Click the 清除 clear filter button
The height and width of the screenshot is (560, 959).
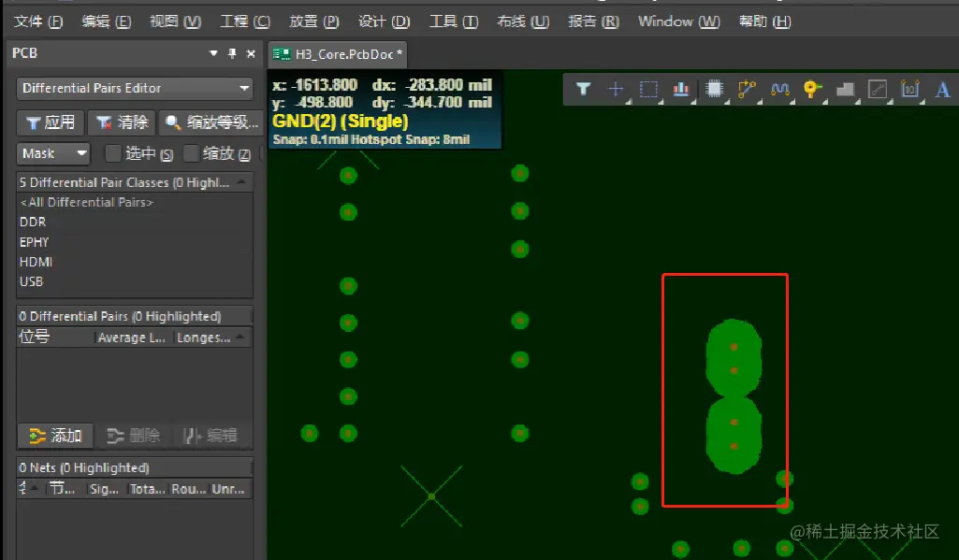point(123,122)
